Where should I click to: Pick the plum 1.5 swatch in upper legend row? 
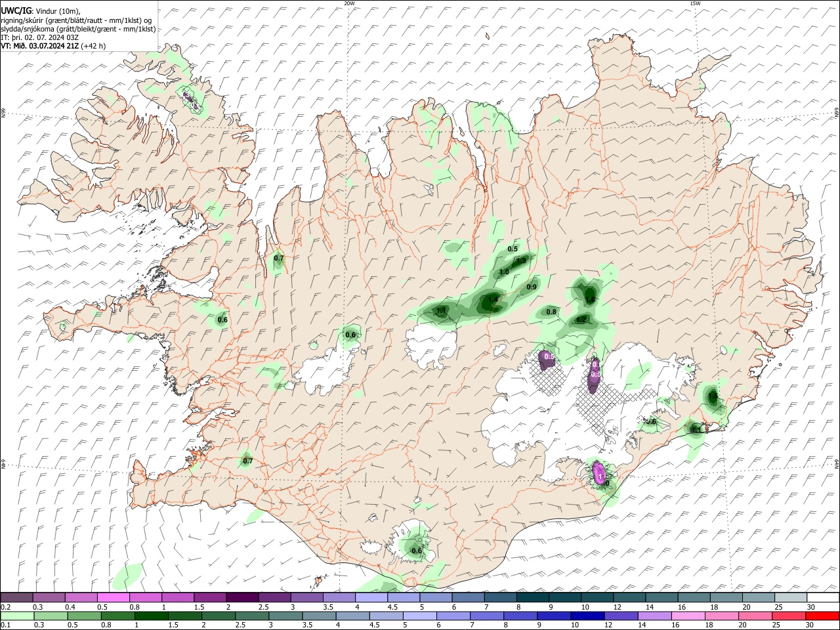coord(210,598)
